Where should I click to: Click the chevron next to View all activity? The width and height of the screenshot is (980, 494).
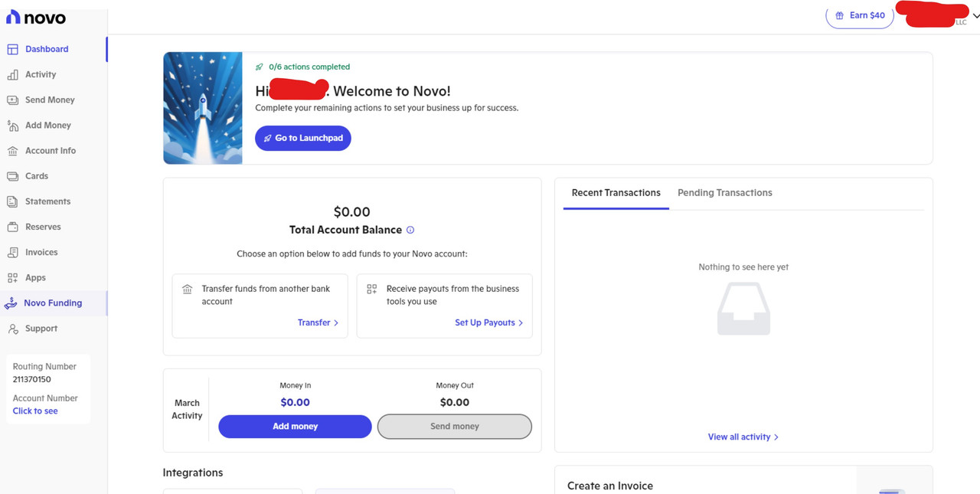[776, 437]
